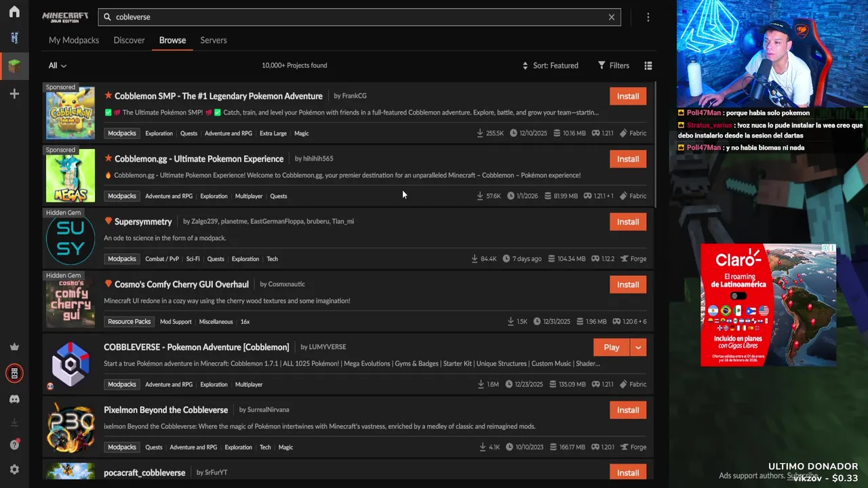Switch to list view layout icon
Viewport: 868px width, 488px height.
[648, 66]
